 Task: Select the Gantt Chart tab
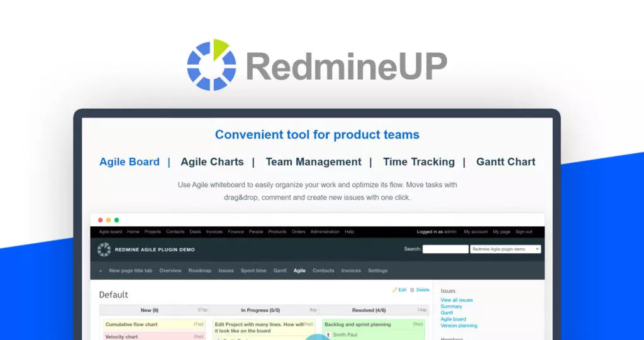click(506, 162)
